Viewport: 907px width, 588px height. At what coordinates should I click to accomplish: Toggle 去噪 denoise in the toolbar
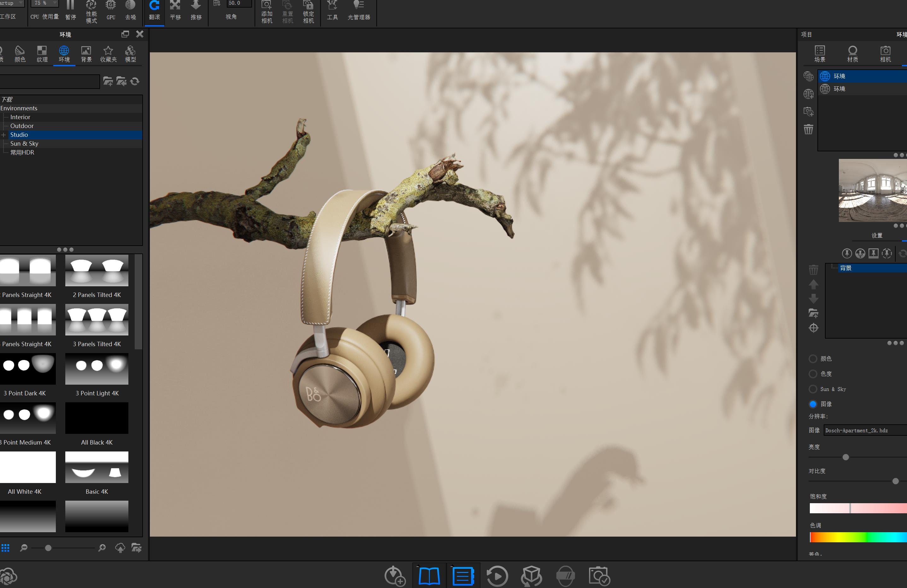tap(130, 11)
